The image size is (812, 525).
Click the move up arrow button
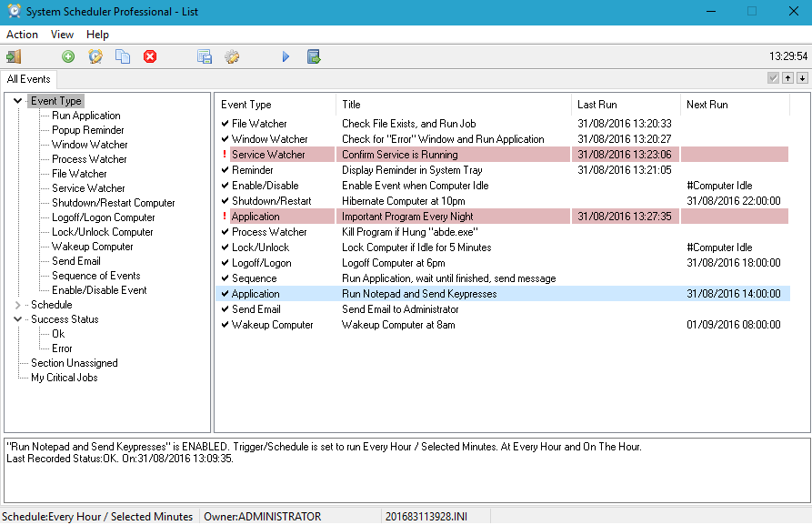click(x=787, y=78)
